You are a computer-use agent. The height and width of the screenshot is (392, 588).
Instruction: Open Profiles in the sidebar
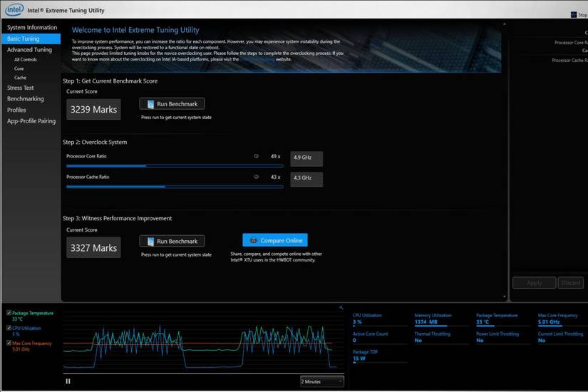coord(16,110)
